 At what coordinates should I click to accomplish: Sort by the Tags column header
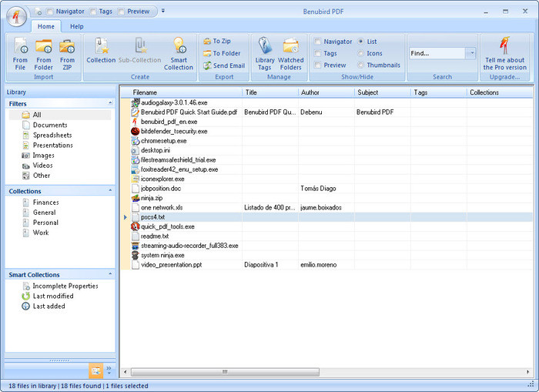pyautogui.click(x=439, y=92)
